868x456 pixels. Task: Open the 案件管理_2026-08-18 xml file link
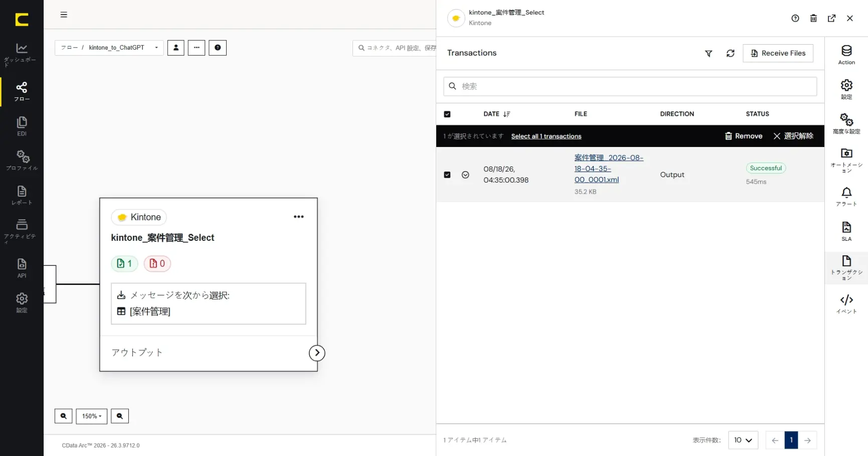pyautogui.click(x=609, y=169)
